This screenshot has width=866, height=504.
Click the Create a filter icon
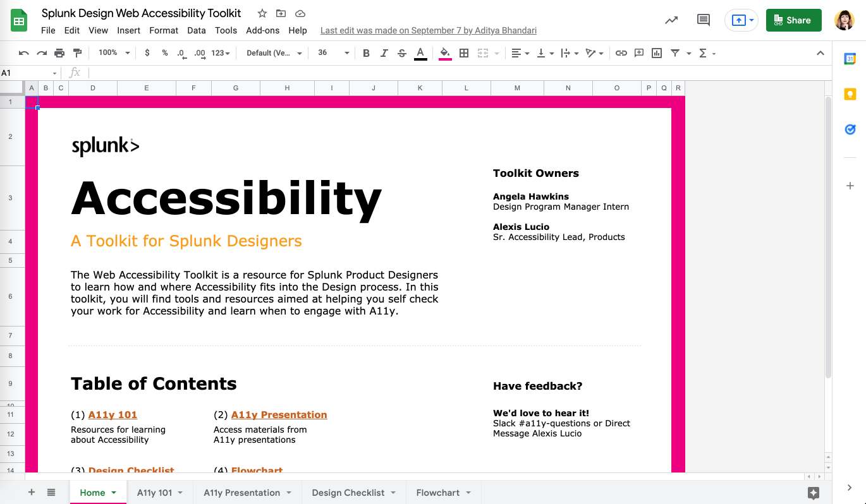click(x=675, y=53)
